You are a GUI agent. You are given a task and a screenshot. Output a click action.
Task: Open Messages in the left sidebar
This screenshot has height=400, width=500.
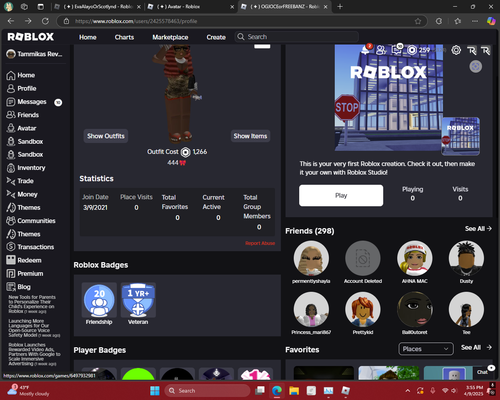click(27, 102)
